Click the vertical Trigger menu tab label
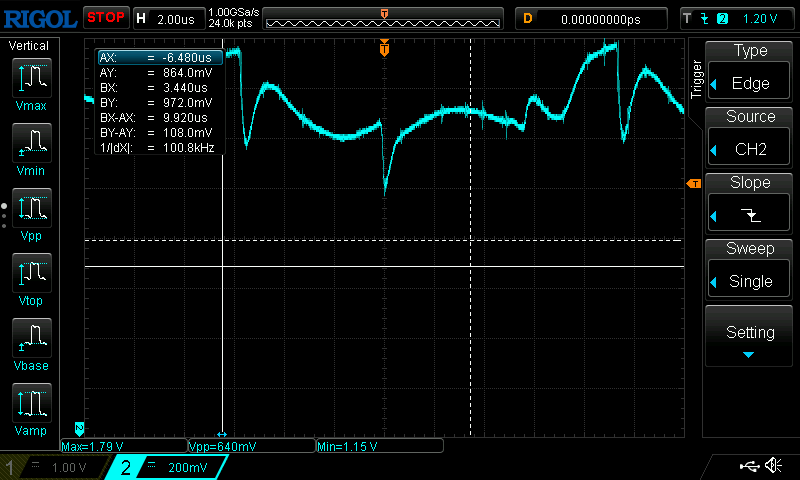 coord(696,79)
